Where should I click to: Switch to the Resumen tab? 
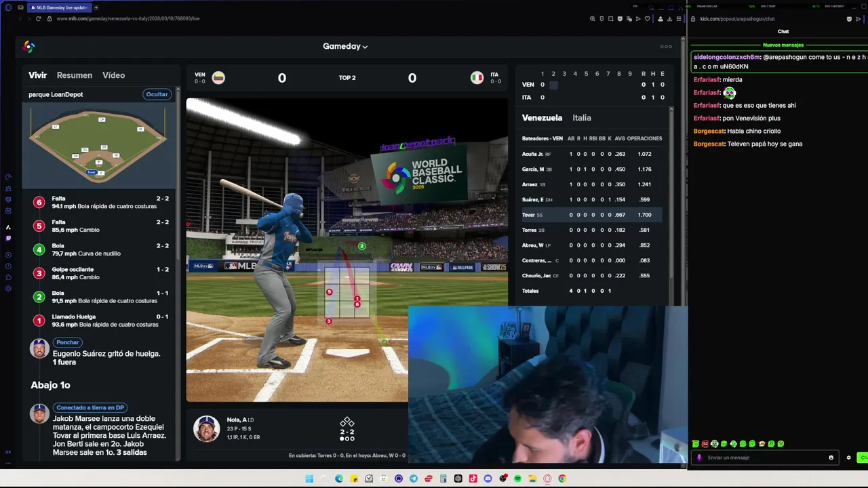(75, 75)
